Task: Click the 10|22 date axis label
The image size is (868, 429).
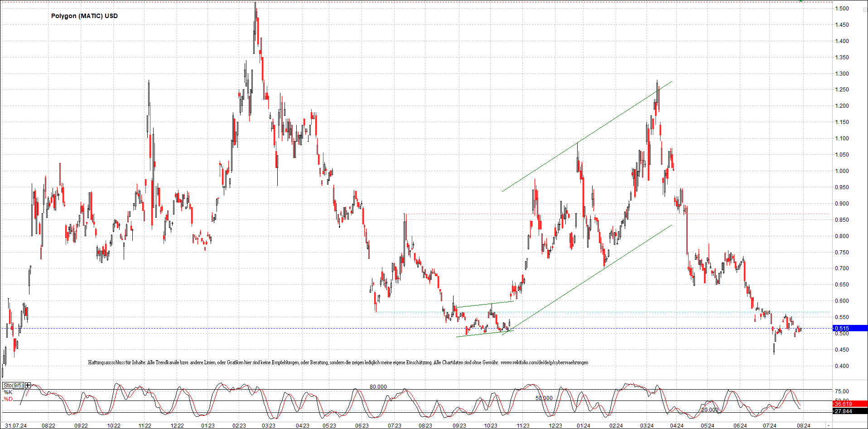Action: point(114,425)
